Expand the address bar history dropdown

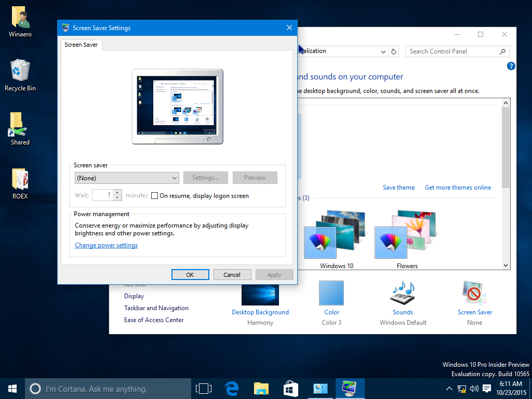point(383,51)
